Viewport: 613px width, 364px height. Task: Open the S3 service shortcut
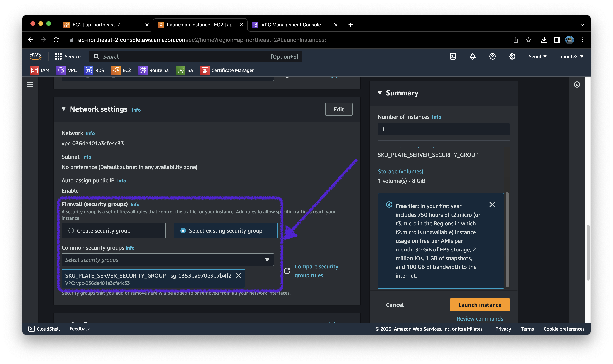(184, 70)
